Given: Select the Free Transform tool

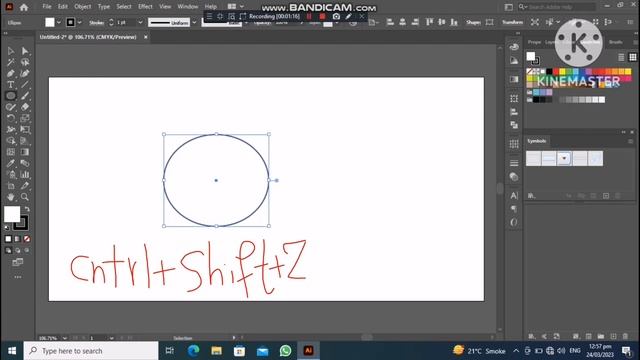Looking at the screenshot, I should click(x=25, y=129).
